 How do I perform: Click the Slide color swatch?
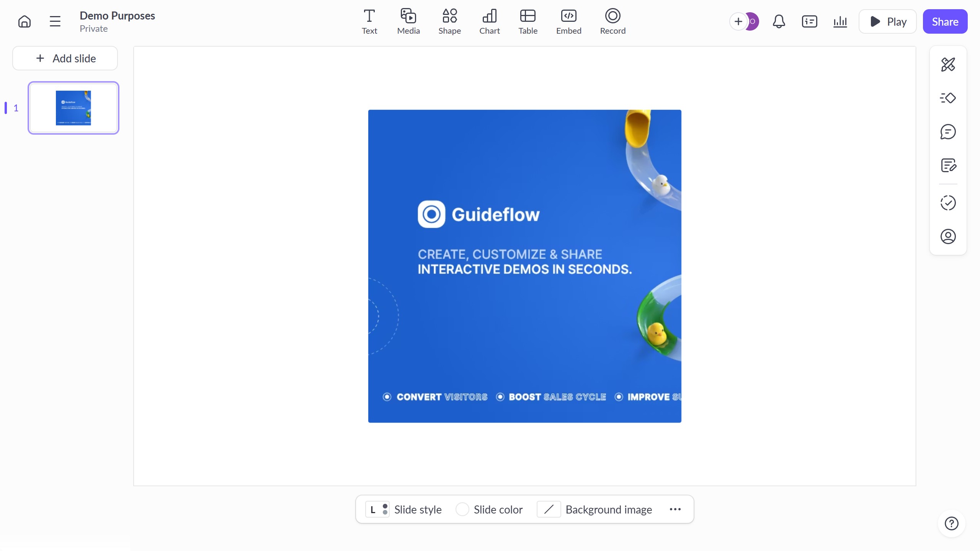click(462, 509)
